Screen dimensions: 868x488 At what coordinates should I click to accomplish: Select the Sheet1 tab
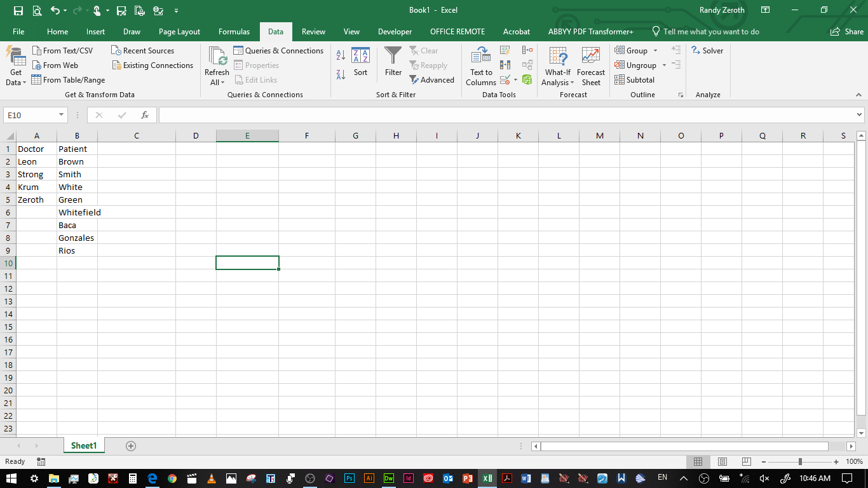pyautogui.click(x=83, y=445)
